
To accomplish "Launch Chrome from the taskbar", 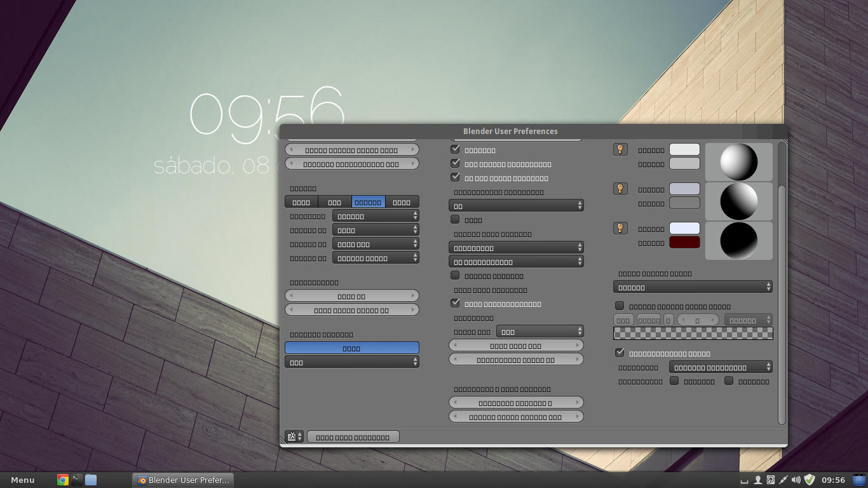I will click(62, 480).
